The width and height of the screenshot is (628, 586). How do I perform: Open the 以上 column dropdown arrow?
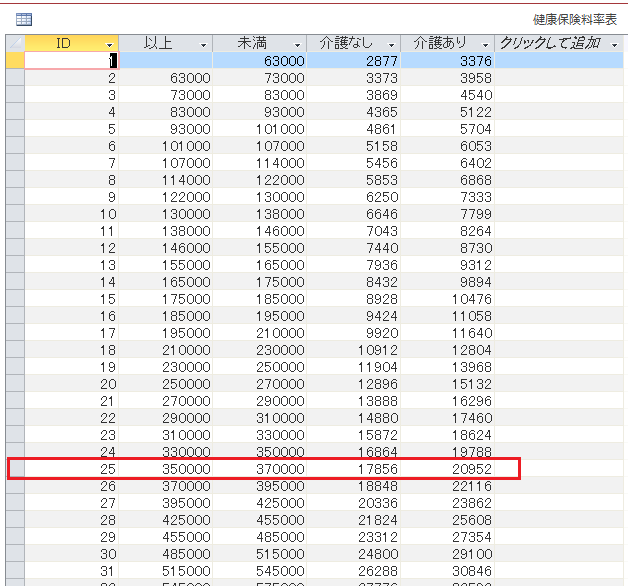(203, 44)
